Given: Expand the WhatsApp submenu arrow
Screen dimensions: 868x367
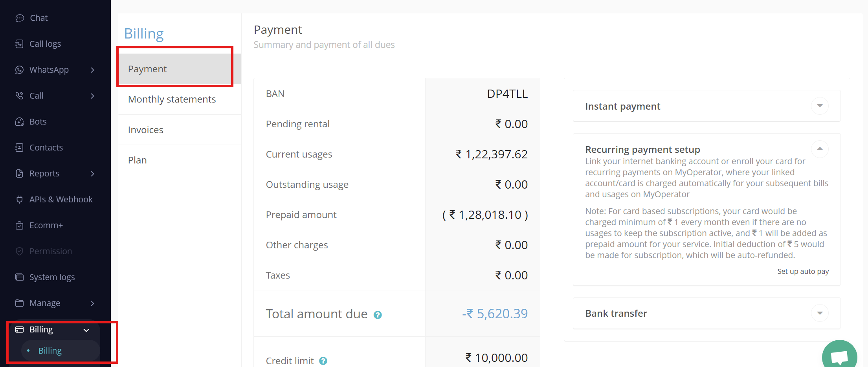Looking at the screenshot, I should coord(93,70).
